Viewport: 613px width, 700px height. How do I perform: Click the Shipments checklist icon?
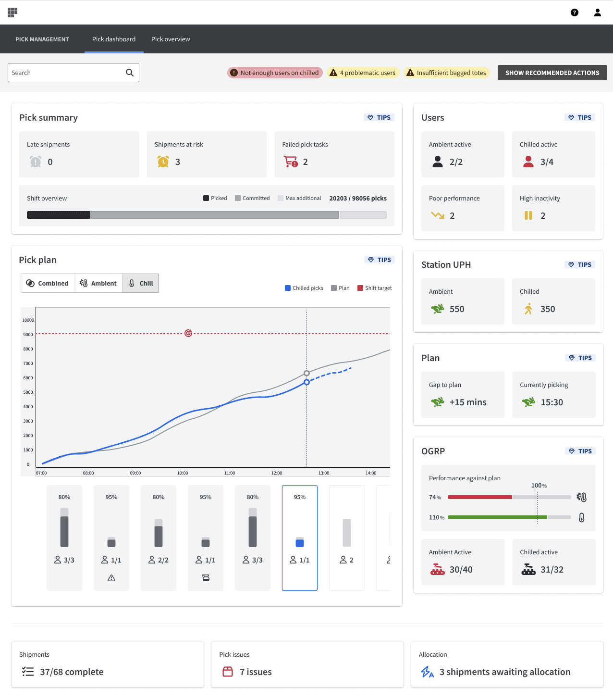coord(28,672)
